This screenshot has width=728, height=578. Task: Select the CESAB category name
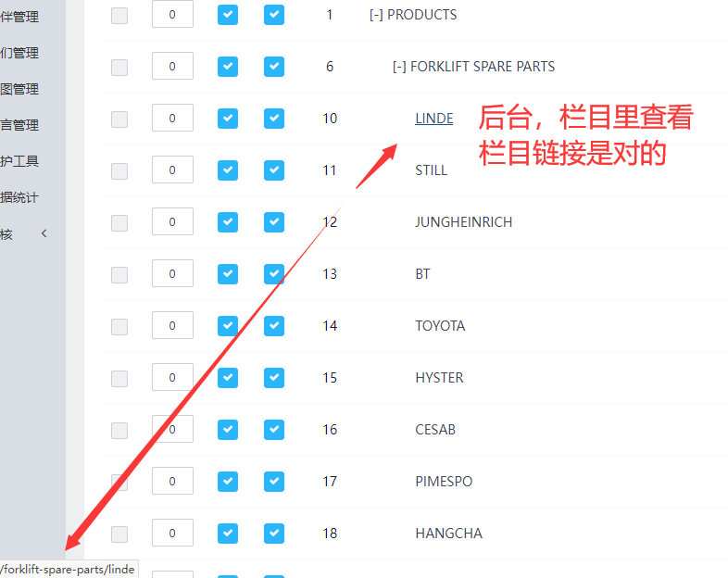pos(435,430)
